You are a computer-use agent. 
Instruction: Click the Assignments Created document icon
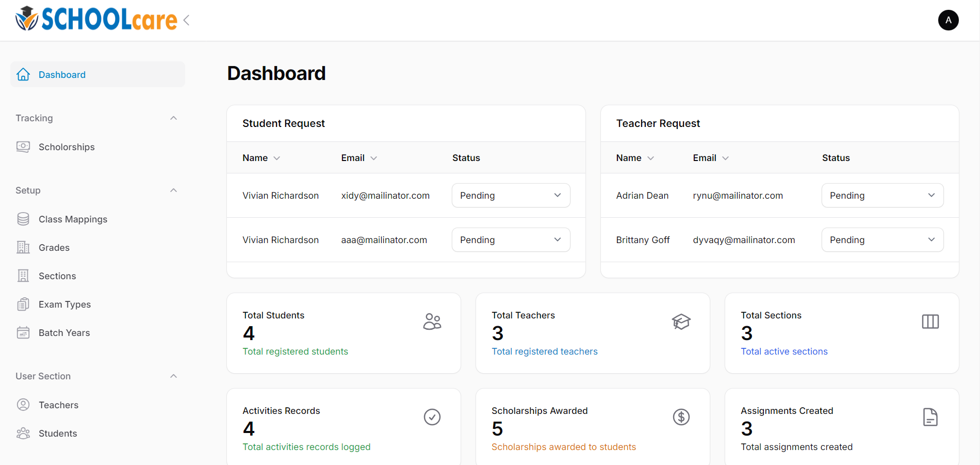coord(930,417)
